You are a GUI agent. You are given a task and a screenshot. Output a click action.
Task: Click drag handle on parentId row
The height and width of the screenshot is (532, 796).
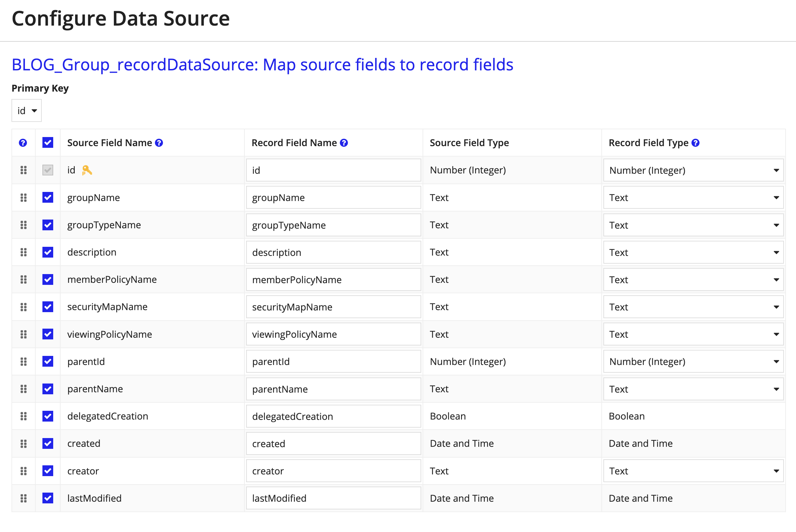(x=24, y=361)
